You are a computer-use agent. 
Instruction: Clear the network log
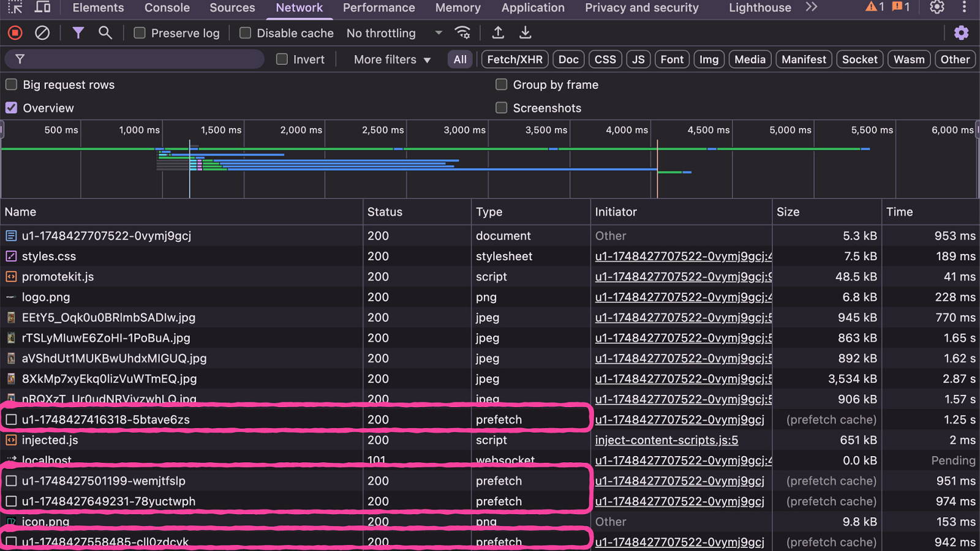click(x=42, y=33)
